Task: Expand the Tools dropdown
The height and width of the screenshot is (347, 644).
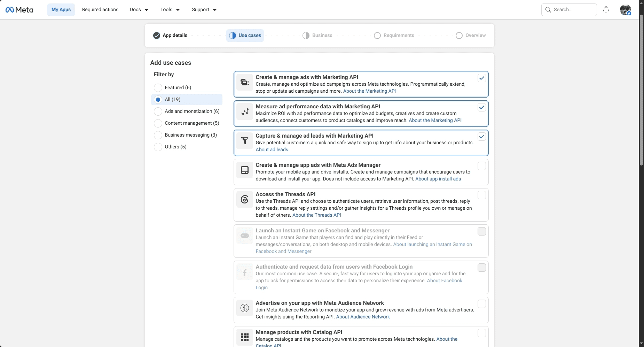Action: coord(170,10)
